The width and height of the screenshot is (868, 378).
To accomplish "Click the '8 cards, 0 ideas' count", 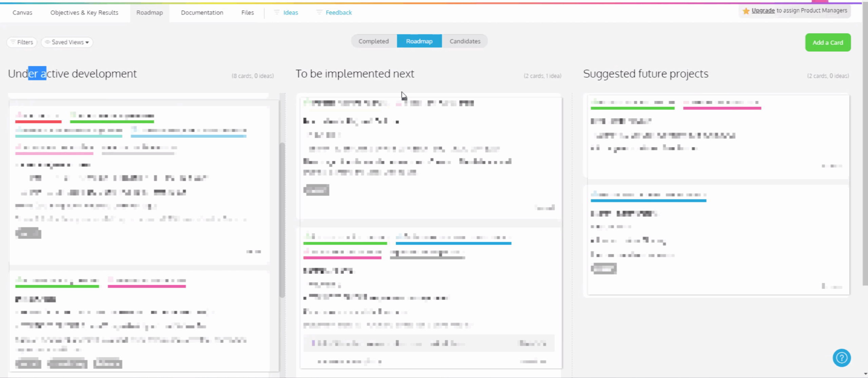I will point(253,76).
